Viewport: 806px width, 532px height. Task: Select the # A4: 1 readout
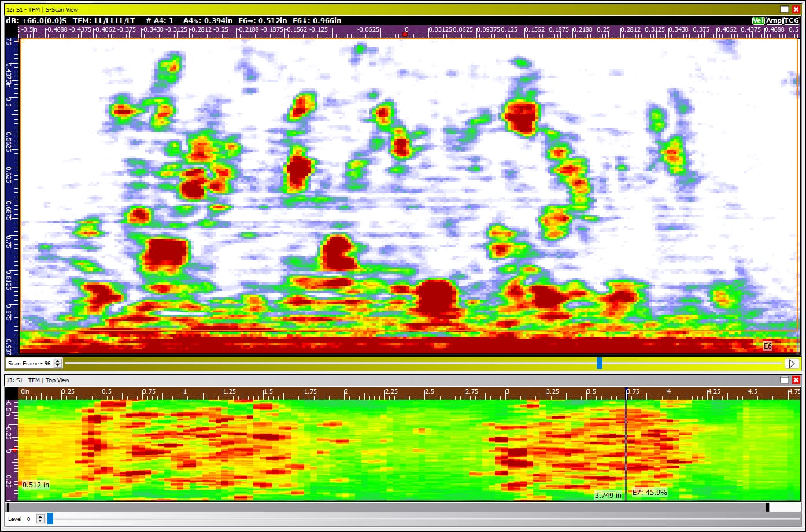click(x=160, y=20)
